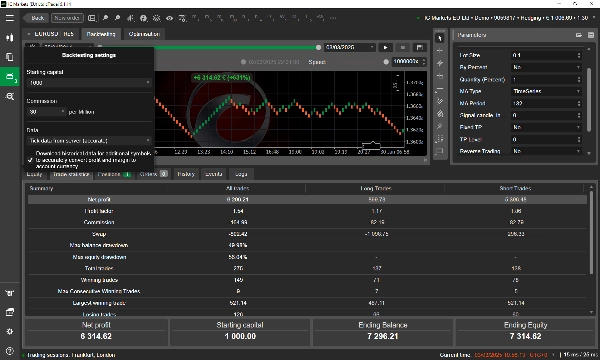Click the gear-like indicator icon in toolbar
This screenshot has width=600, height=360.
tap(157, 18)
